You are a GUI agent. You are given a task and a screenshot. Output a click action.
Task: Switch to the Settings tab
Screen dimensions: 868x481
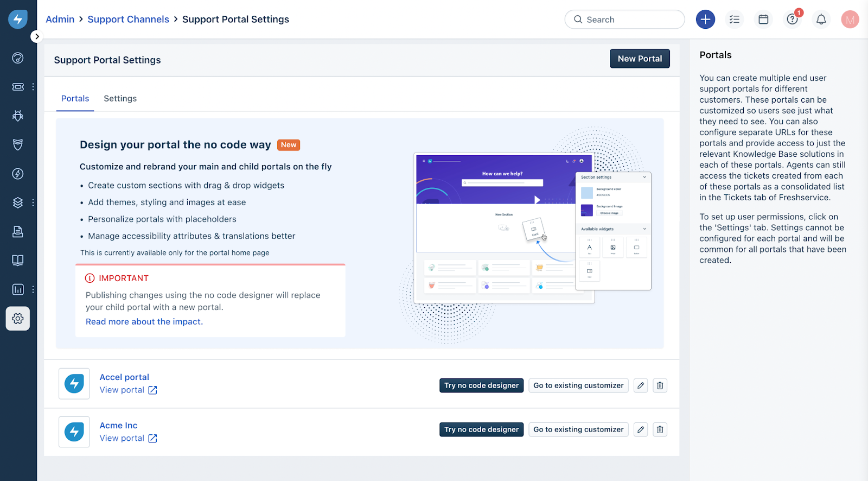(x=120, y=99)
